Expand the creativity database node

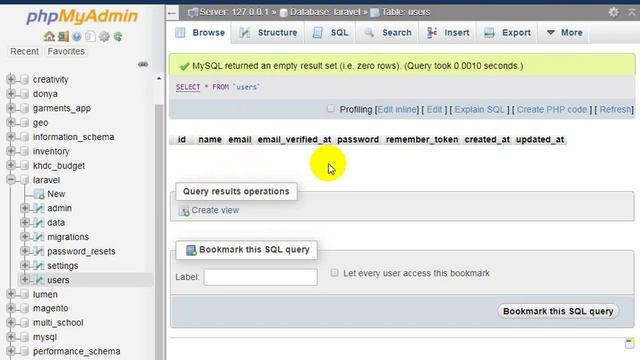pos(11,79)
